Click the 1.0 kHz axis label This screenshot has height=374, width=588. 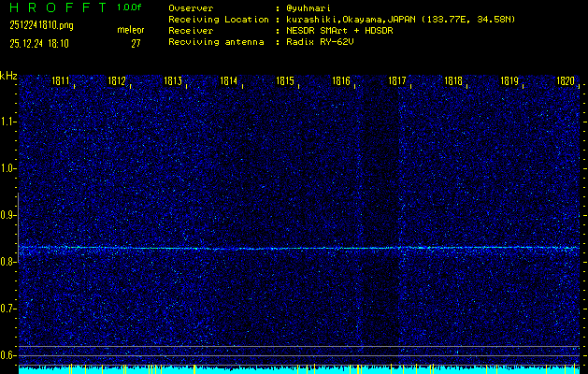8,168
